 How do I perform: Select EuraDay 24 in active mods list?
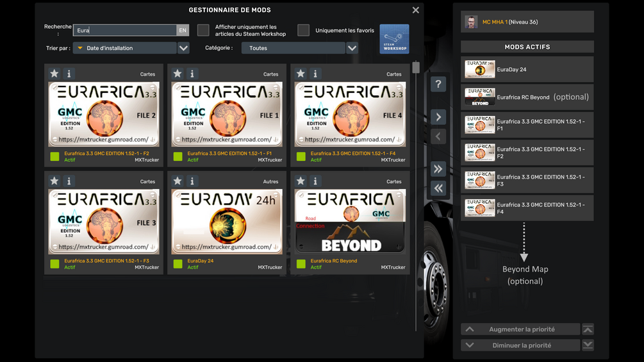coord(527,69)
